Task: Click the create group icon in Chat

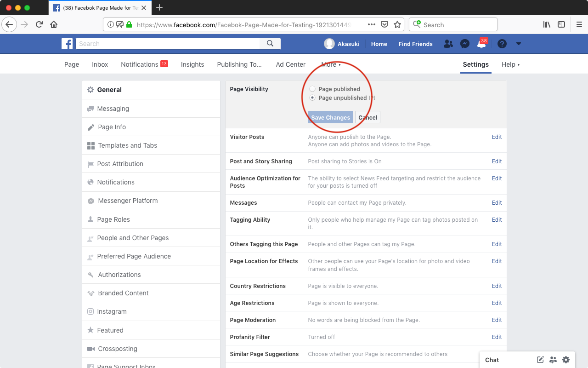Action: click(553, 360)
